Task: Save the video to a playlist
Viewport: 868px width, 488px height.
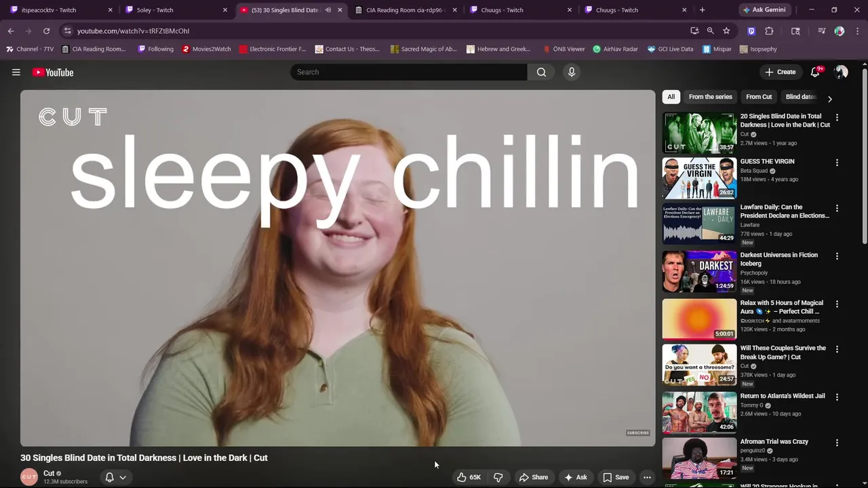Action: [616, 477]
